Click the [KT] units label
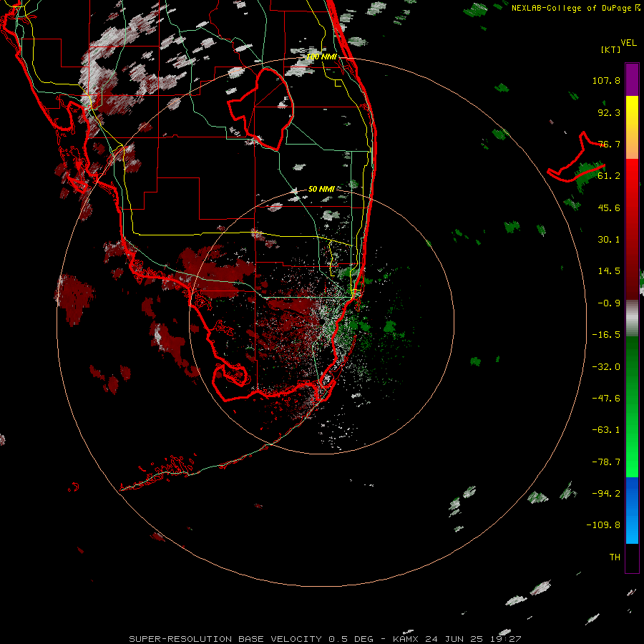 [x=611, y=49]
